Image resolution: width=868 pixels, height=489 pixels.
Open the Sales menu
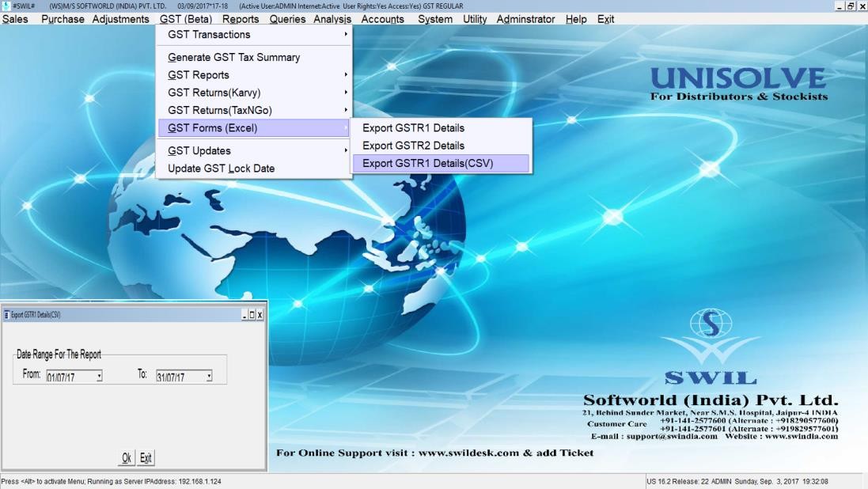coord(15,19)
